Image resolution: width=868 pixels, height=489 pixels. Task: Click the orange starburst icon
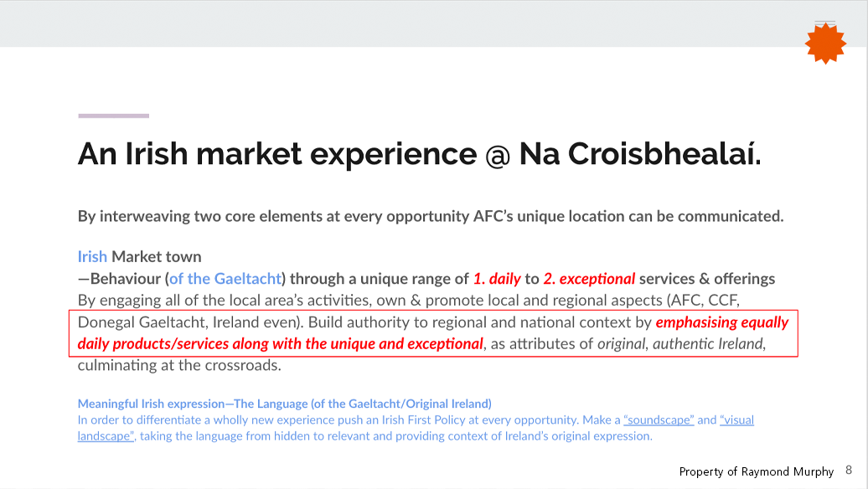[825, 44]
